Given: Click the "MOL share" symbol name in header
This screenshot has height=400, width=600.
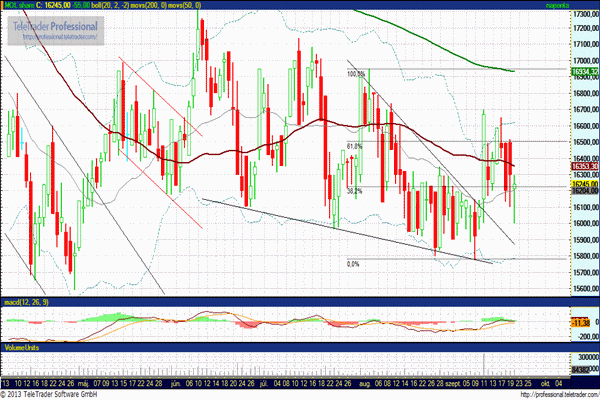Looking at the screenshot, I should (x=19, y=5).
